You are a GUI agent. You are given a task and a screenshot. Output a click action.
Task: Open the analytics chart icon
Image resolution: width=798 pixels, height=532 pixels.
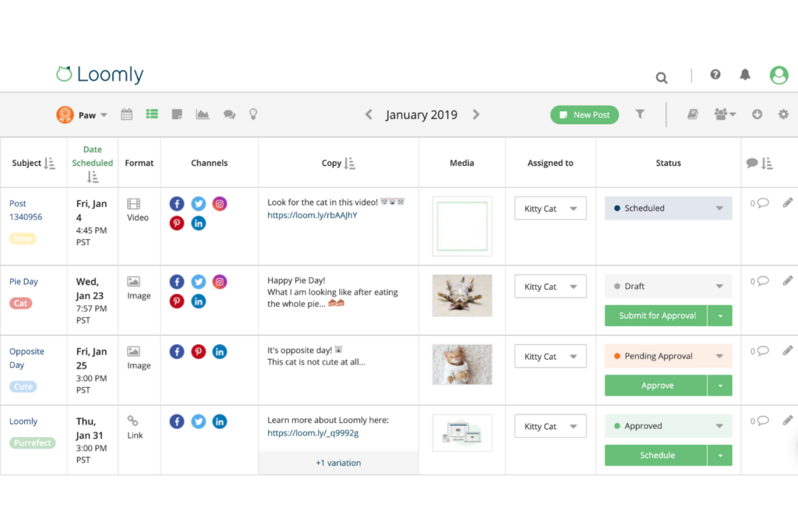(x=203, y=115)
